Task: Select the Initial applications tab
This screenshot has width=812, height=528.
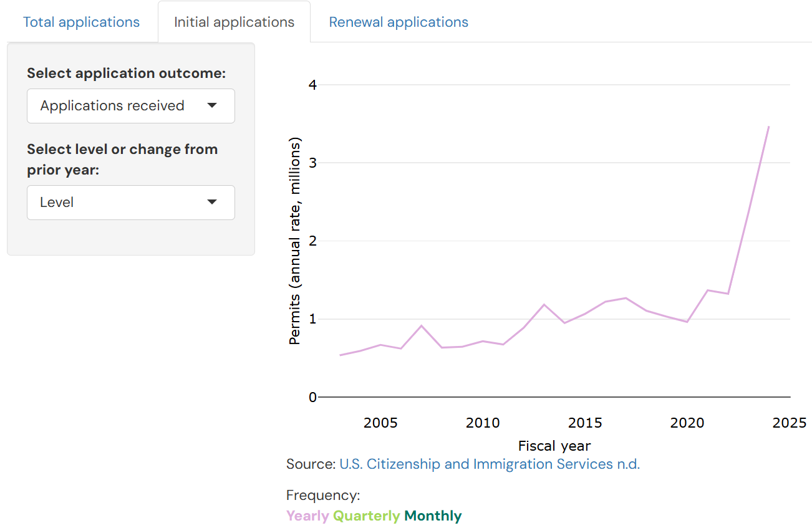Action: click(x=234, y=22)
